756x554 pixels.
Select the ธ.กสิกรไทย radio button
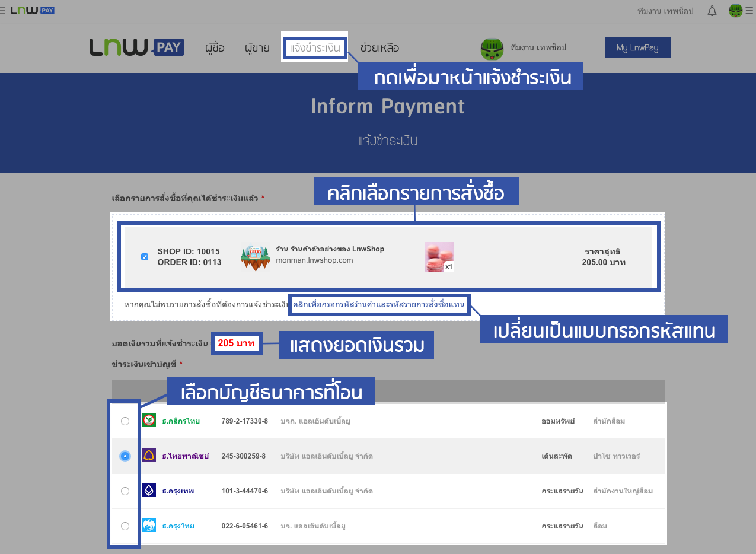[x=125, y=421]
